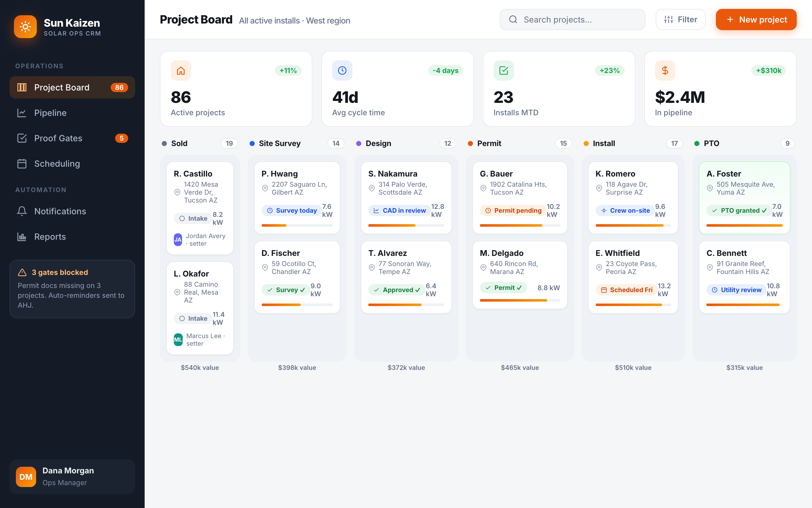
Task: Open Proof Gates in the sidebar
Action: [72, 138]
